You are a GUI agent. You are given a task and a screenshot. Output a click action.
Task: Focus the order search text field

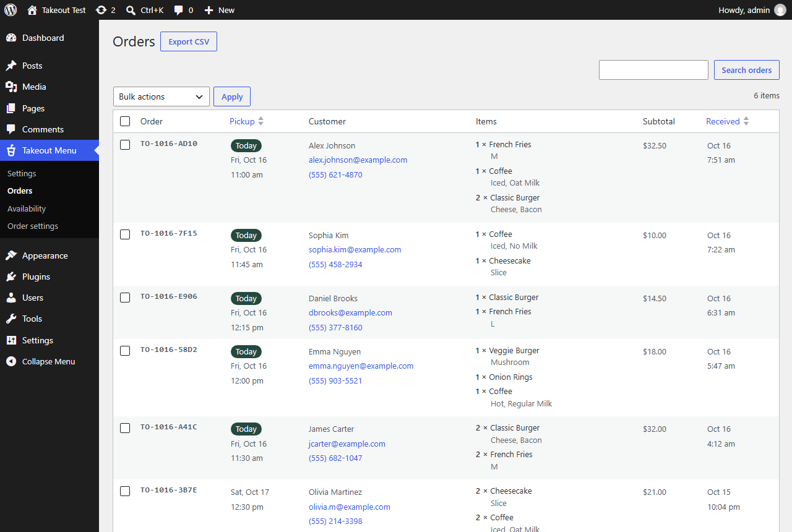click(x=653, y=70)
